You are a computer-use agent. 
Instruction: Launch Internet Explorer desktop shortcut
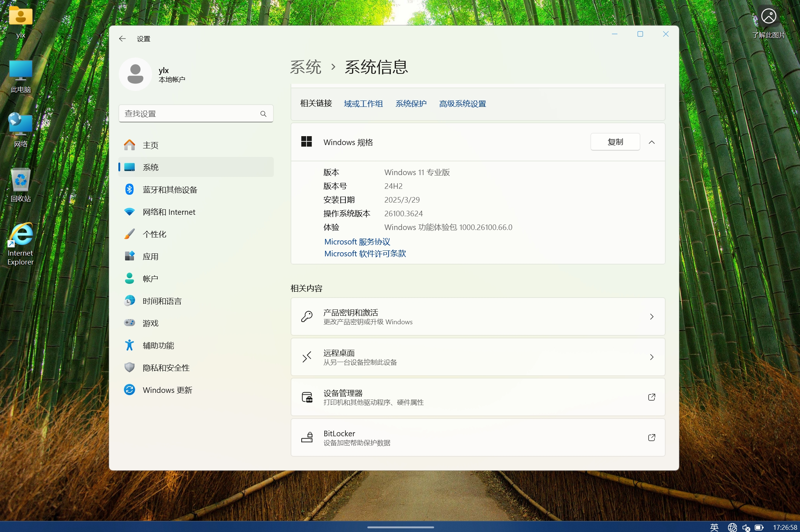coord(21,244)
